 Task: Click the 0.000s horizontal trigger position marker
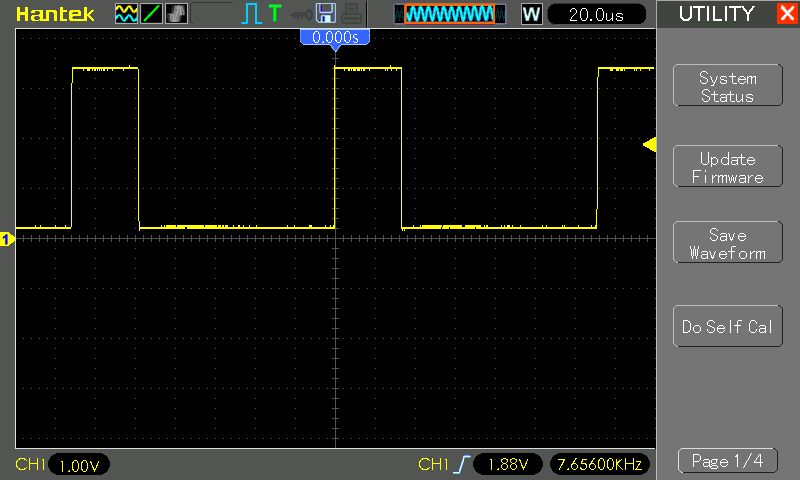pyautogui.click(x=335, y=37)
